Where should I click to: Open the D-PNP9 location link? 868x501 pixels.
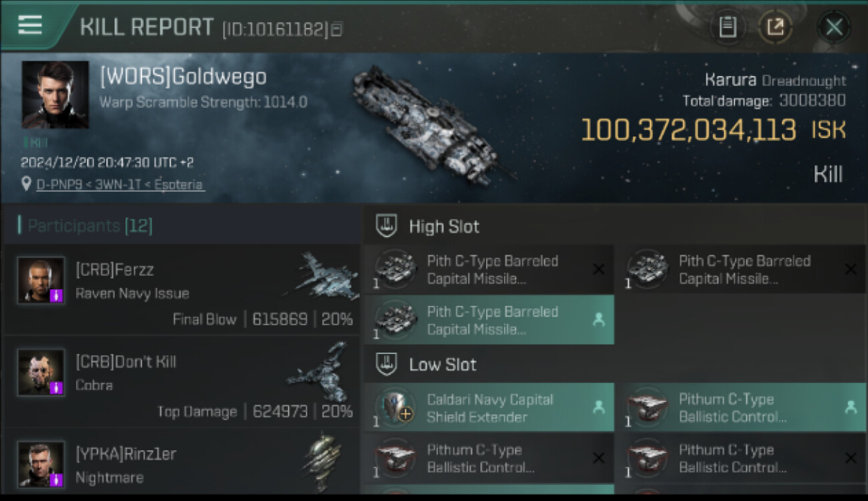click(120, 184)
